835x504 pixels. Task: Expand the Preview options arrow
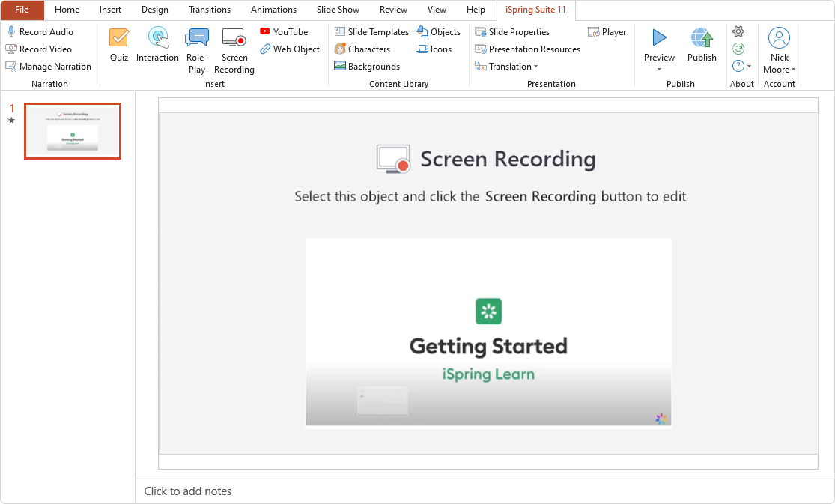click(659, 69)
